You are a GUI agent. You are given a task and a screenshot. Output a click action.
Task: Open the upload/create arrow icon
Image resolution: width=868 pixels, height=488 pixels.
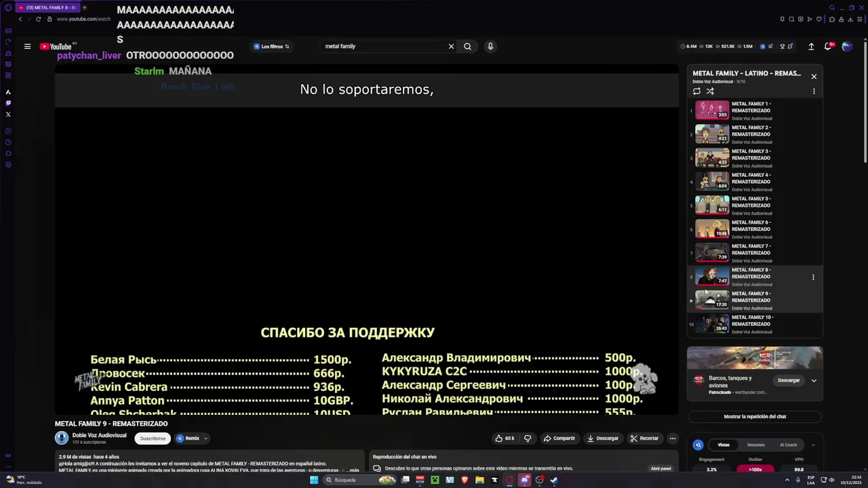pos(811,46)
